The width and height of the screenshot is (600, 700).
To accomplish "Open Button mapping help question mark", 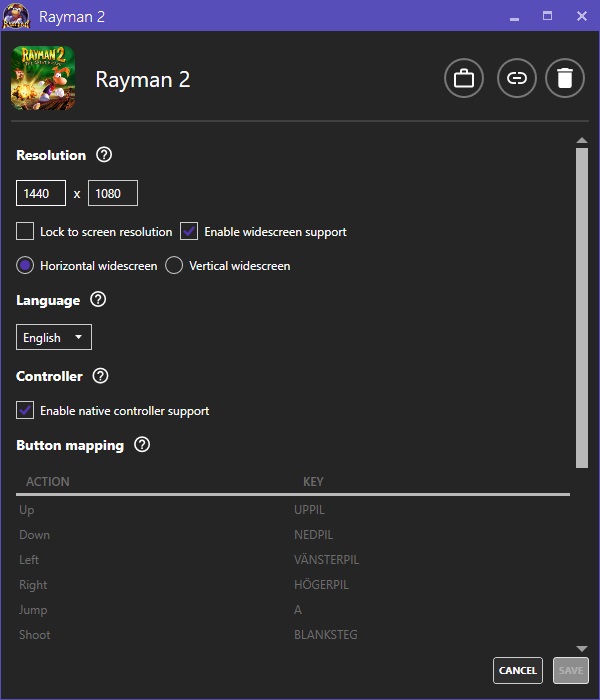I will click(142, 445).
